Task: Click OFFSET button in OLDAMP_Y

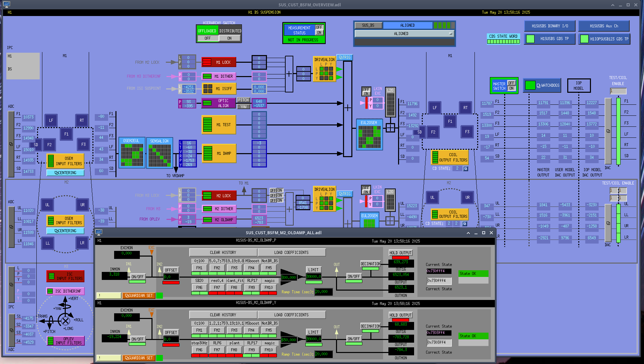Action: (171, 332)
